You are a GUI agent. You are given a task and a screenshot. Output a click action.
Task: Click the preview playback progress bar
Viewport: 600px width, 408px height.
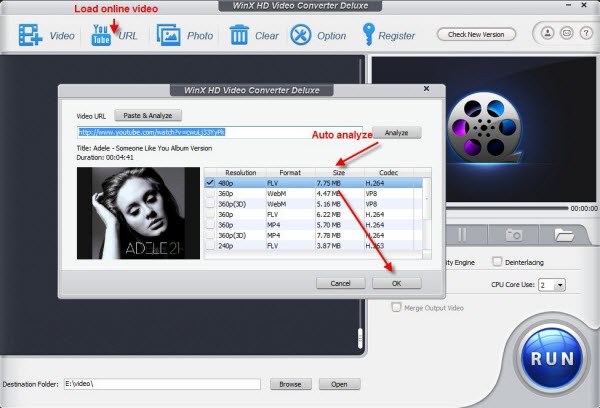point(507,208)
